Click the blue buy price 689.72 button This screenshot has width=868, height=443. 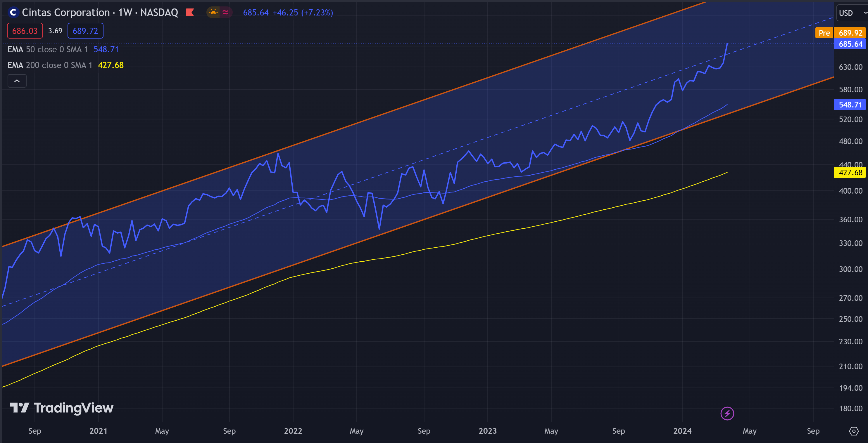(85, 31)
